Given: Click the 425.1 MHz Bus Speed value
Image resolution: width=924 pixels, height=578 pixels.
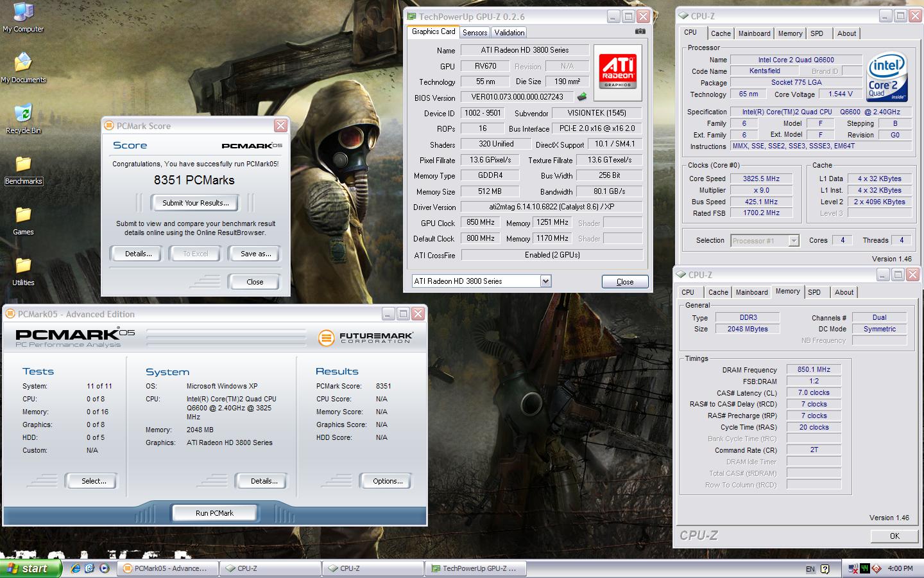Looking at the screenshot, I should [x=761, y=202].
